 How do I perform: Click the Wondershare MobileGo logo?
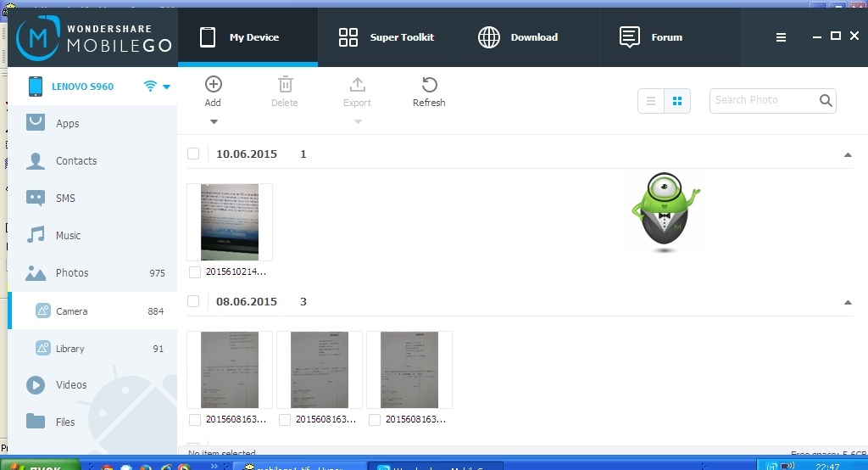point(93,37)
